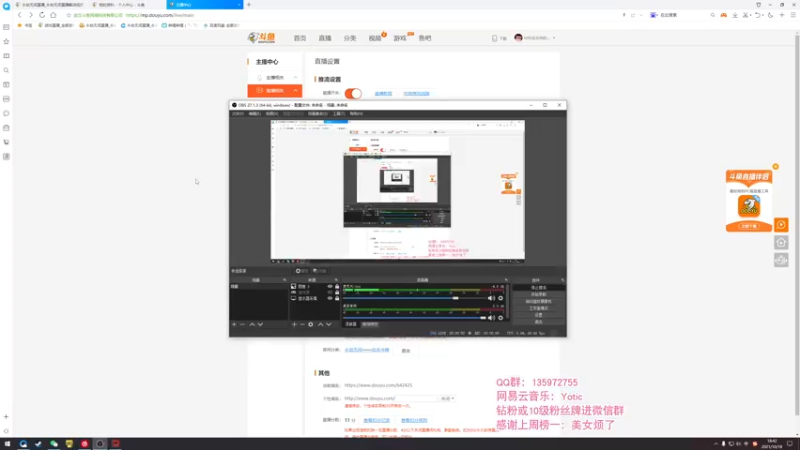This screenshot has height=450, width=800.
Task: Toggle lock on second OBS source
Action: (x=337, y=292)
